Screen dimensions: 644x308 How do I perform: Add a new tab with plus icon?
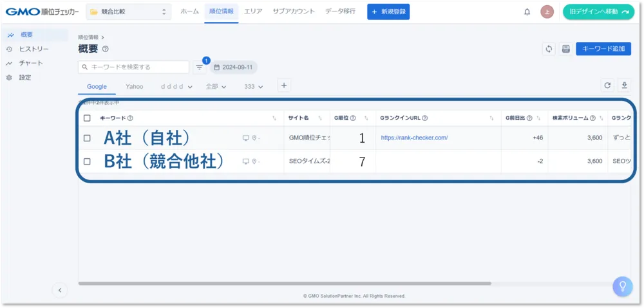283,86
